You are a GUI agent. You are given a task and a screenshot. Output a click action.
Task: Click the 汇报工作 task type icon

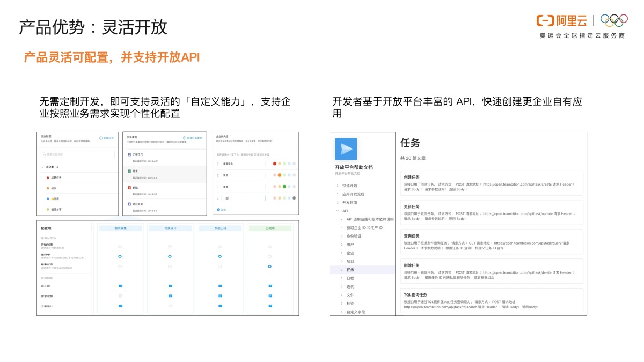click(x=129, y=155)
